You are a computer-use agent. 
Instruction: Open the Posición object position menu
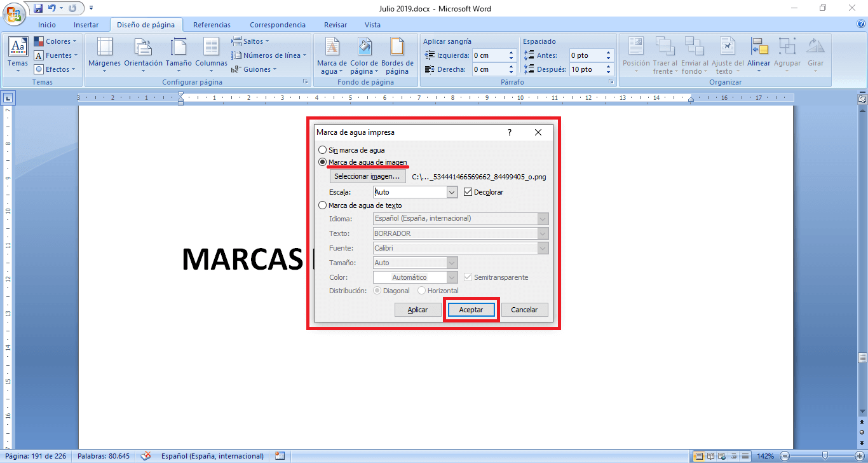coord(636,55)
